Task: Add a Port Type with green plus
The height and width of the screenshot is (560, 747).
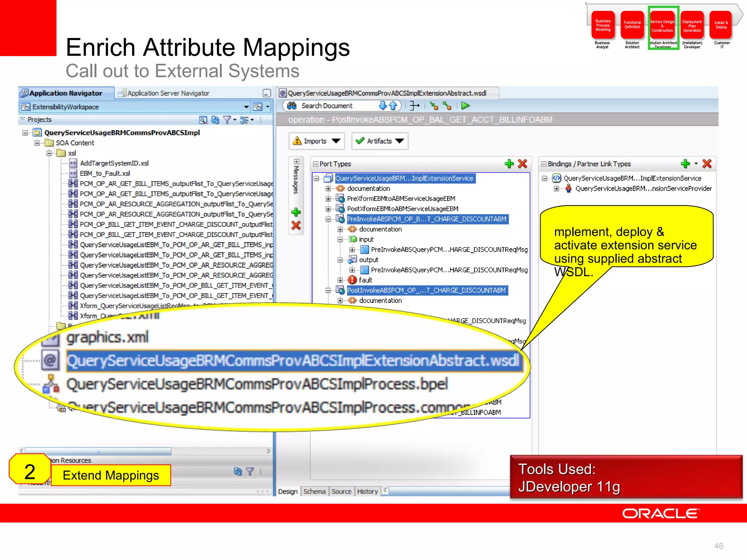Action: pyautogui.click(x=509, y=164)
